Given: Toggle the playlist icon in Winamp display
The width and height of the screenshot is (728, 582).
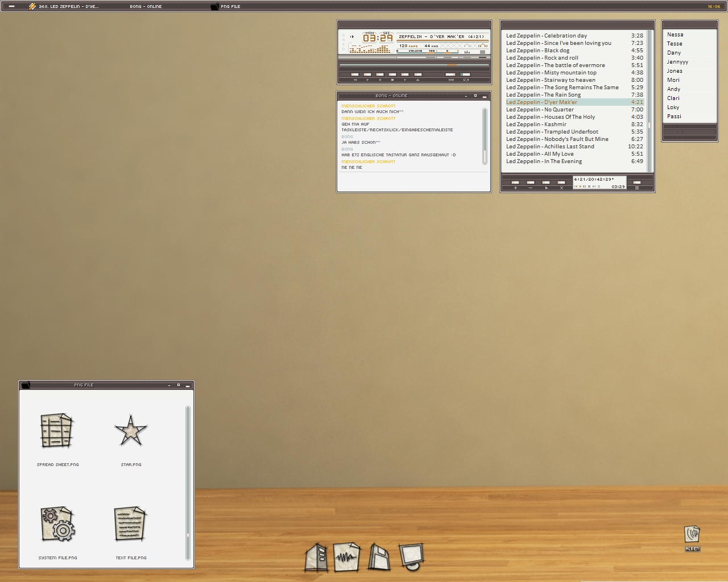Looking at the screenshot, I should click(482, 52).
